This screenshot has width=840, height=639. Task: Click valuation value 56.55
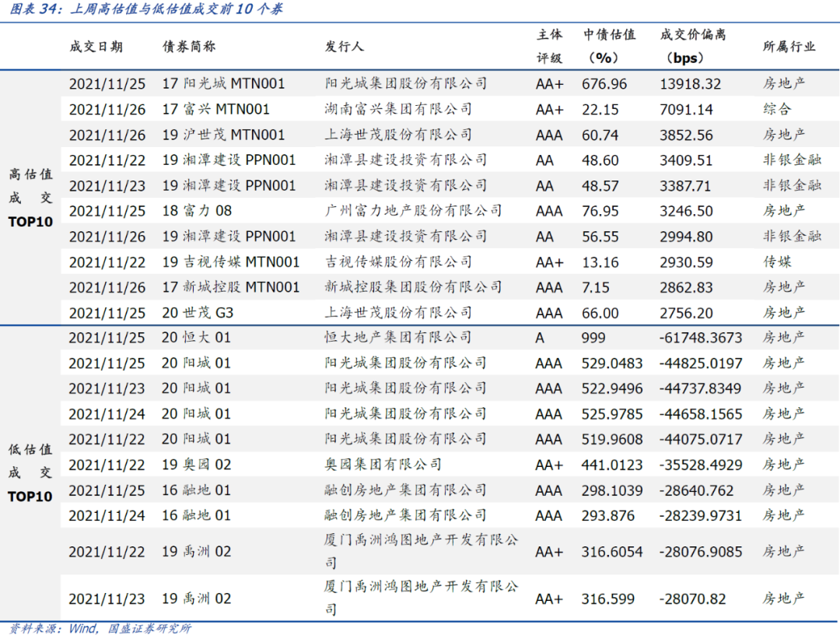tap(600, 237)
